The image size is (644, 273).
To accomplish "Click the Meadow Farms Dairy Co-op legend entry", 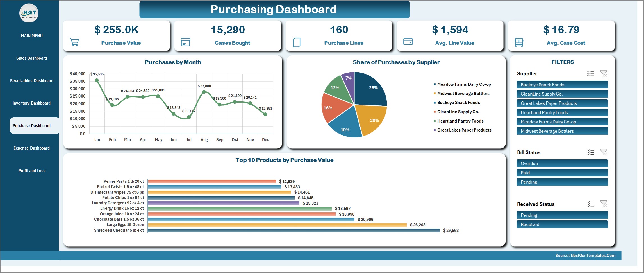I will click(x=462, y=84).
